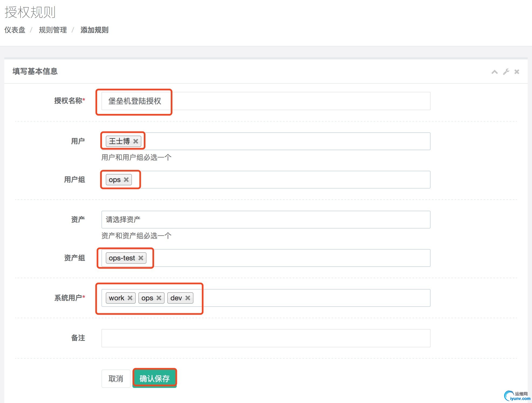Click the 备注 text field
The height and width of the screenshot is (403, 532).
pyautogui.click(x=265, y=338)
